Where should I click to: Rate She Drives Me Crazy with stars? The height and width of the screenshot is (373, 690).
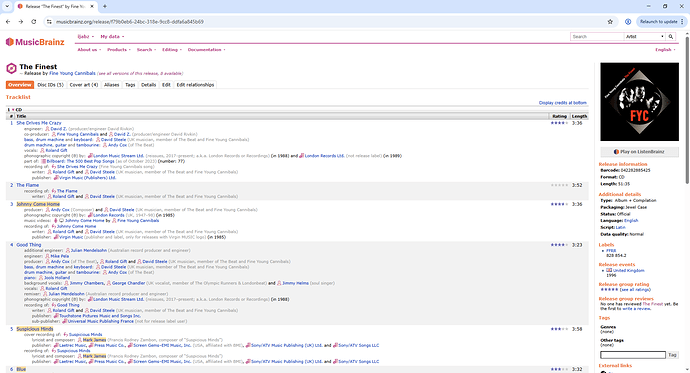point(559,123)
